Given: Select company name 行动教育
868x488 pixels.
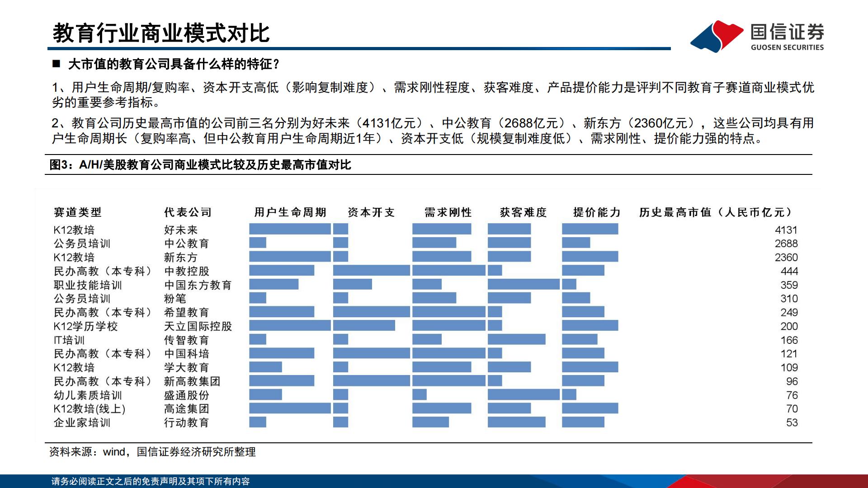Looking at the screenshot, I should pyautogui.click(x=187, y=423).
